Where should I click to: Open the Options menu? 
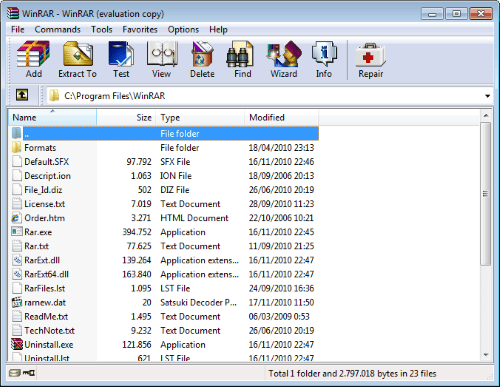[183, 30]
